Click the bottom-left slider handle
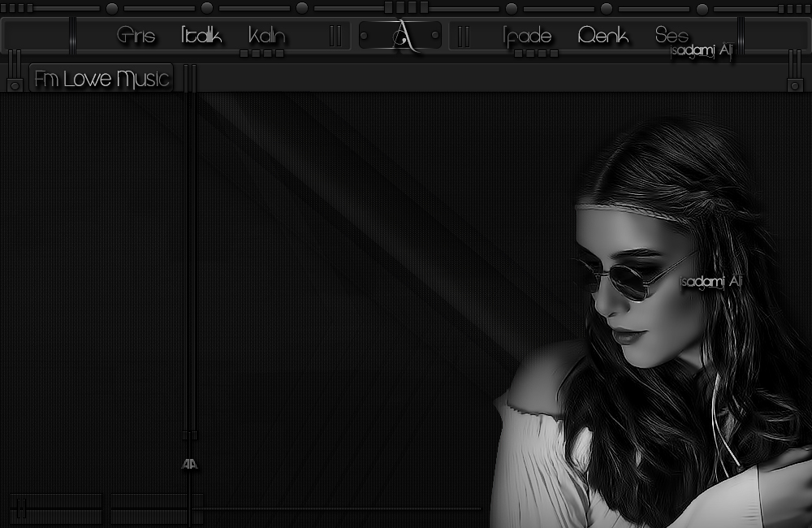Viewport: 812px width, 528px height. [21, 509]
